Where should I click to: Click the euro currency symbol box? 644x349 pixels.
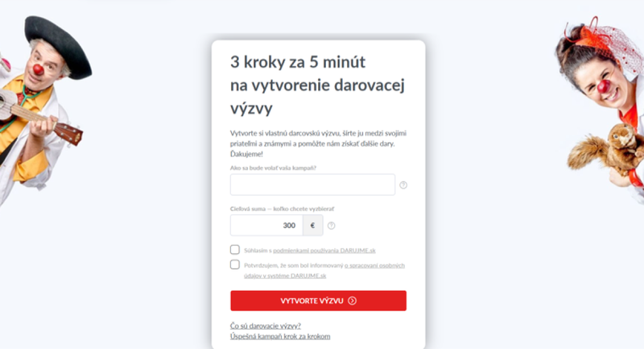[312, 226]
